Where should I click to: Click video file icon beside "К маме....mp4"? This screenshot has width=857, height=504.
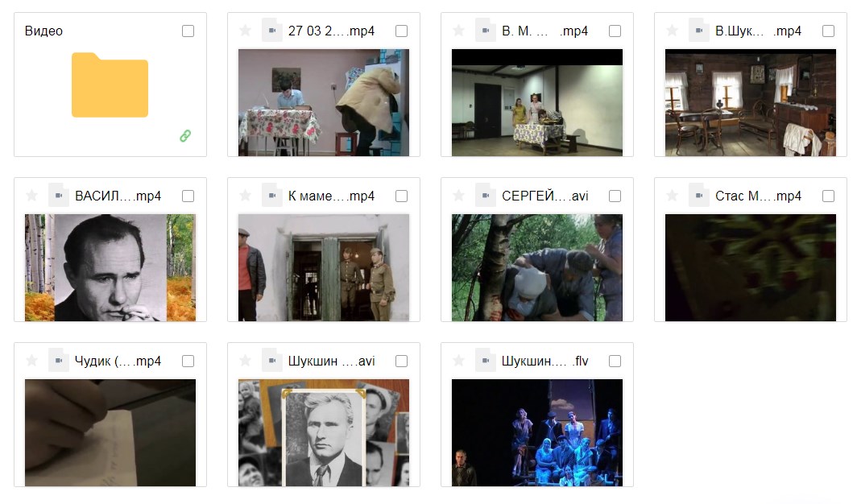click(272, 196)
